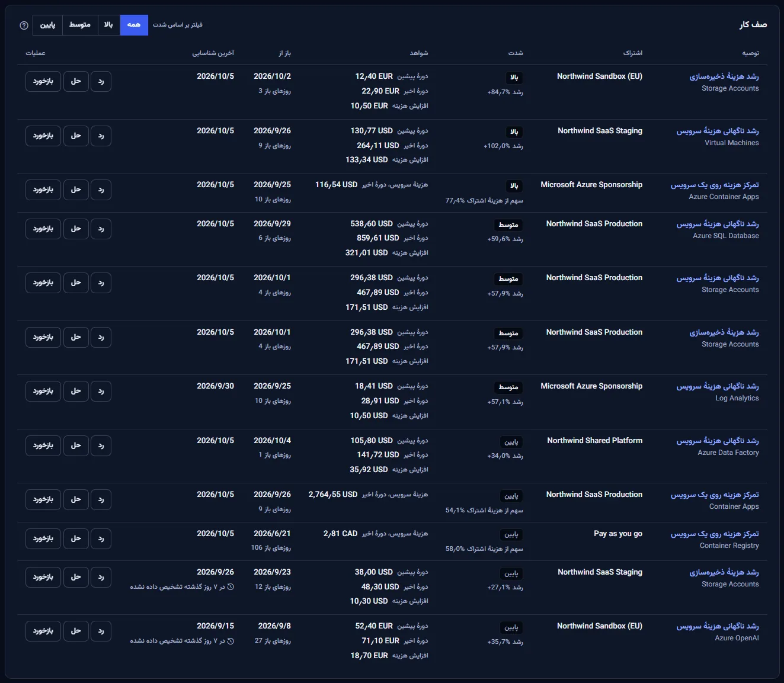Click حل for the Azure SQL Database row
This screenshot has width=784, height=683.
(76, 229)
